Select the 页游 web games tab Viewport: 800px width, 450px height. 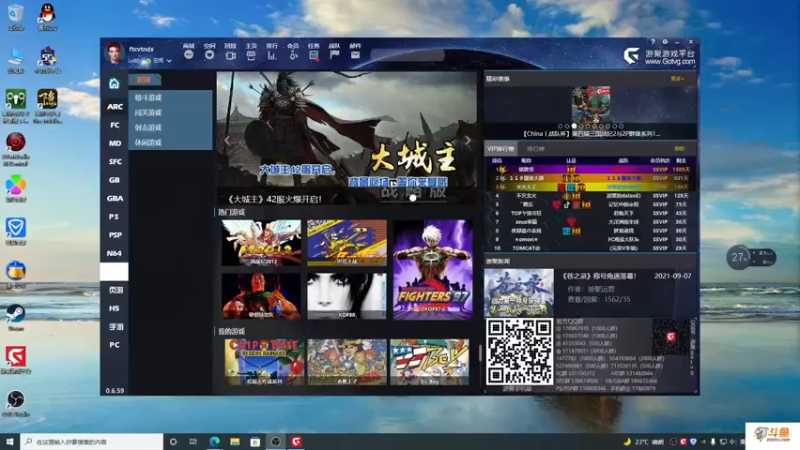pos(114,290)
